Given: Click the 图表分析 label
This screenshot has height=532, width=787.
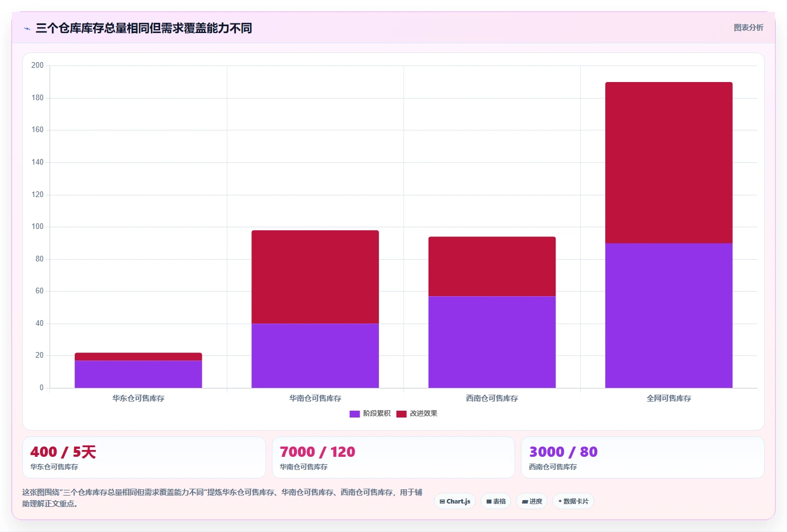Looking at the screenshot, I should (748, 27).
